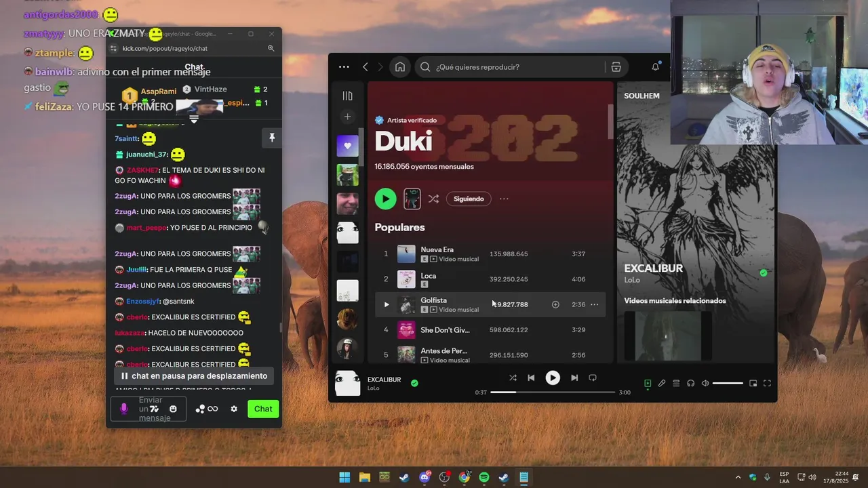868x488 pixels.
Task: Click SOULHEM header in Now Playing panel
Action: [x=642, y=96]
